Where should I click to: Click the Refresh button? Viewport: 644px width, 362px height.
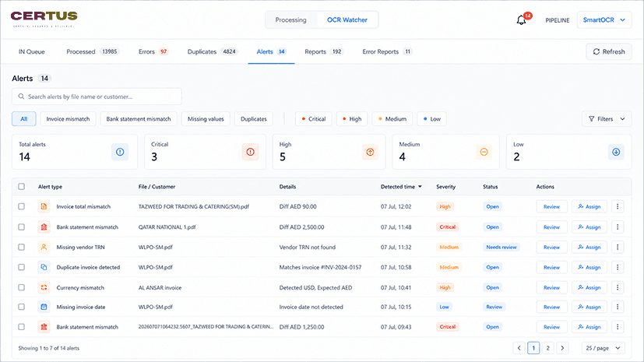coord(609,51)
